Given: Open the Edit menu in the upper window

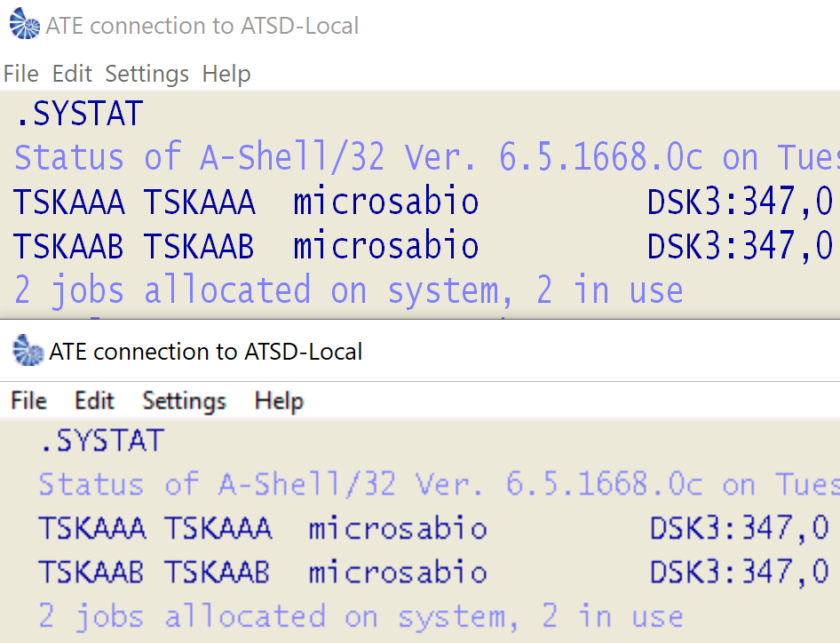Looking at the screenshot, I should pyautogui.click(x=72, y=74).
